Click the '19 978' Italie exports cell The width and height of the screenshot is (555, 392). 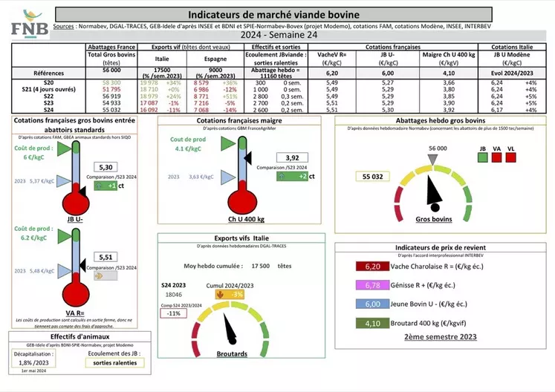[149, 83]
